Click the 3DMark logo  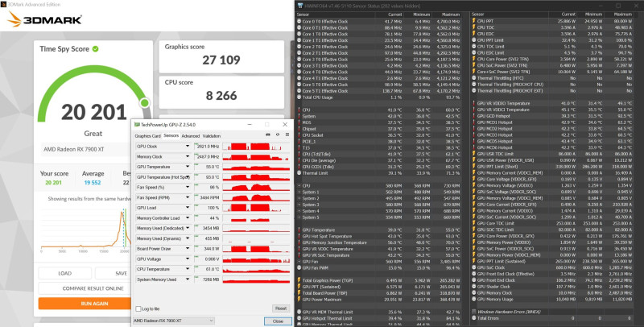45,19
